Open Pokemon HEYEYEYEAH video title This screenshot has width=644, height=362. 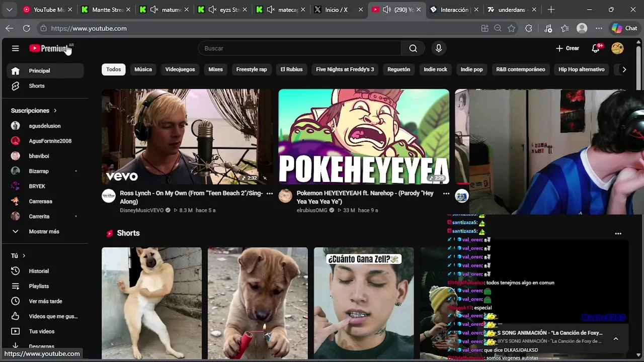(365, 197)
